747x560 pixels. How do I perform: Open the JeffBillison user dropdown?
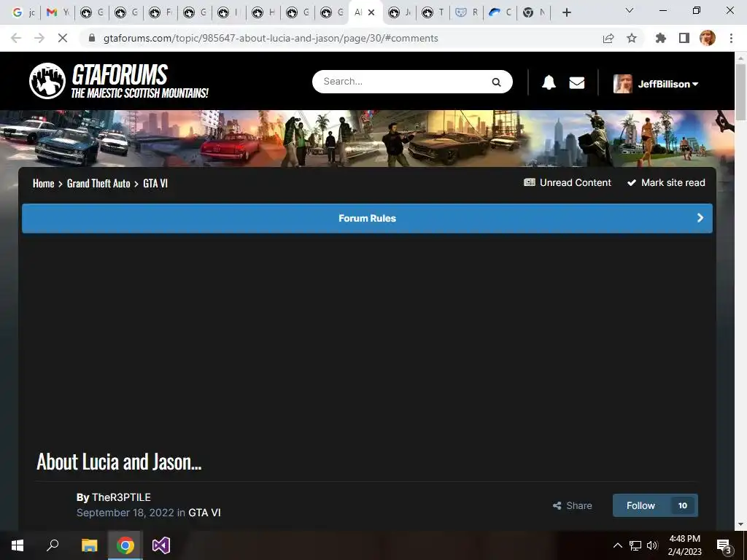coord(668,84)
